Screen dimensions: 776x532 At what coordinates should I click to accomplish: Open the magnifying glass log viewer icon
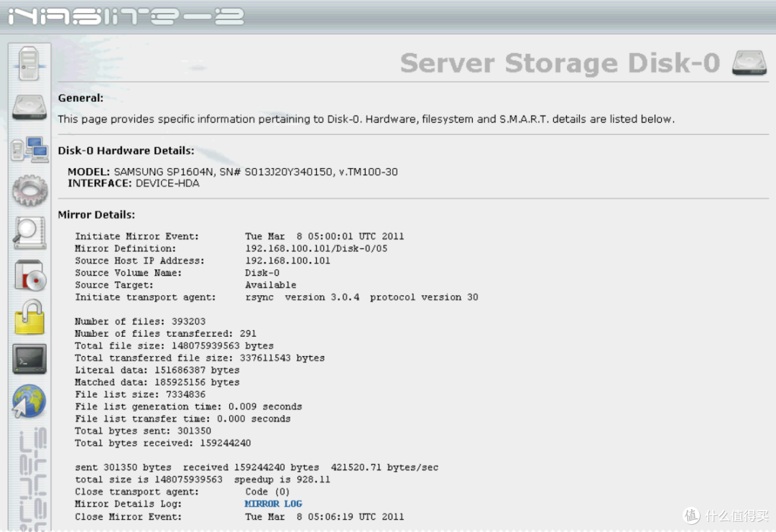point(29,233)
